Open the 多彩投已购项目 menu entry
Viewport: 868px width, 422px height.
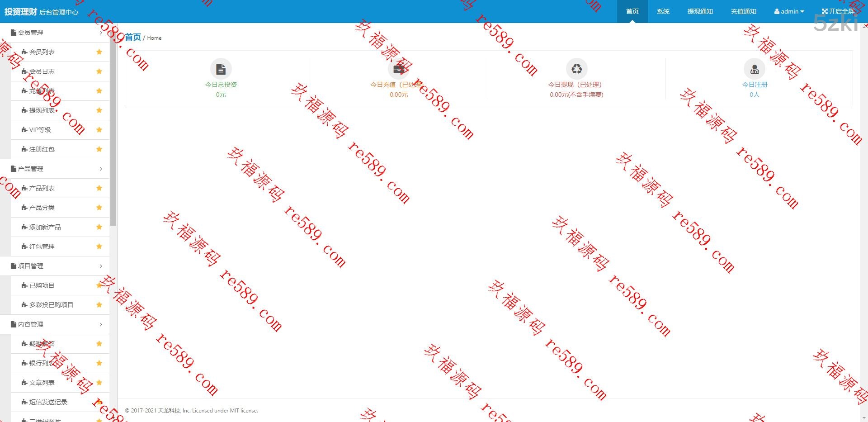pyautogui.click(x=51, y=305)
